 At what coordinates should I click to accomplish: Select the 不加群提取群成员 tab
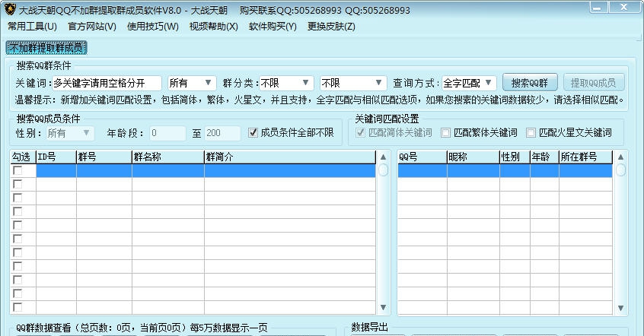46,48
